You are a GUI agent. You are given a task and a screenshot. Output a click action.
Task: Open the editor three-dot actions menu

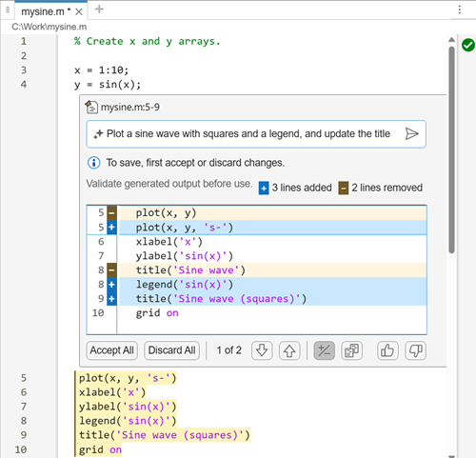pyautogui.click(x=460, y=10)
